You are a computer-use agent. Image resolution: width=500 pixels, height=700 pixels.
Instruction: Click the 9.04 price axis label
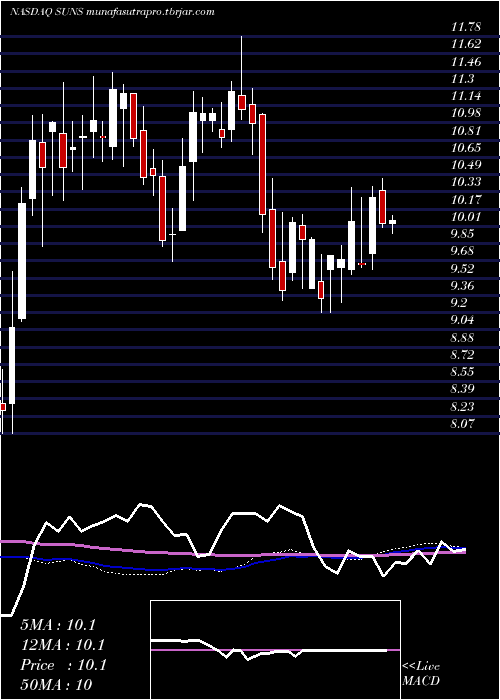tap(463, 321)
